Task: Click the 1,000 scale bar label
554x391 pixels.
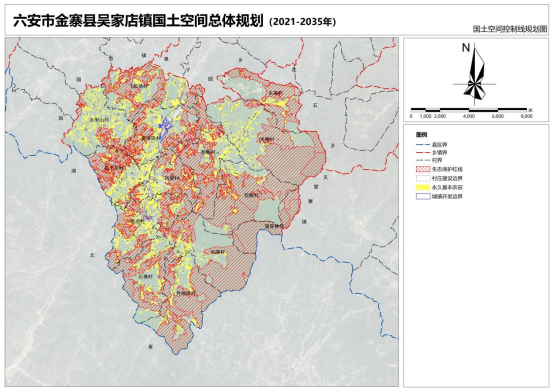Action: tap(425, 116)
